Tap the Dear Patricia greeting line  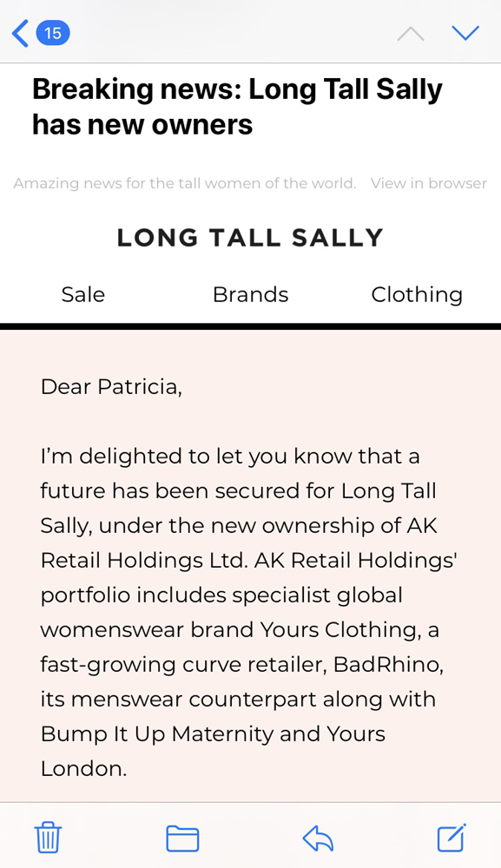coord(111,387)
